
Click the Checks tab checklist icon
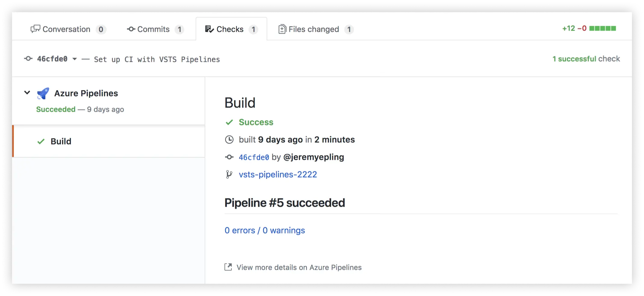pyautogui.click(x=209, y=29)
